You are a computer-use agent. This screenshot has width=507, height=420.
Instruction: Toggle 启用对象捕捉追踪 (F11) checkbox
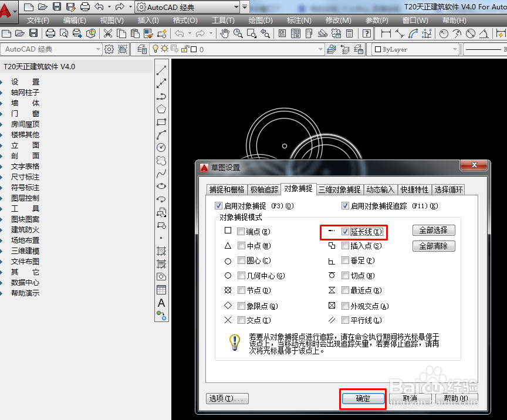[x=345, y=206]
